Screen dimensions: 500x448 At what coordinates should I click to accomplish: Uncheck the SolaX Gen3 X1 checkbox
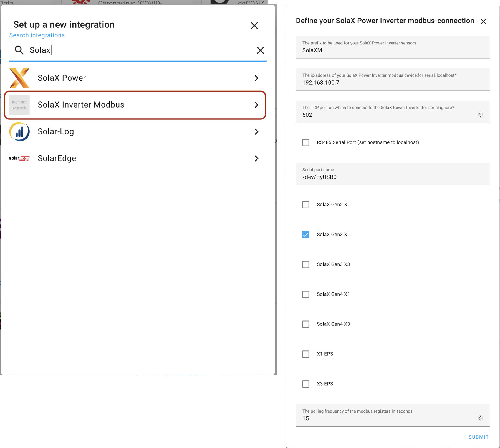click(x=305, y=235)
